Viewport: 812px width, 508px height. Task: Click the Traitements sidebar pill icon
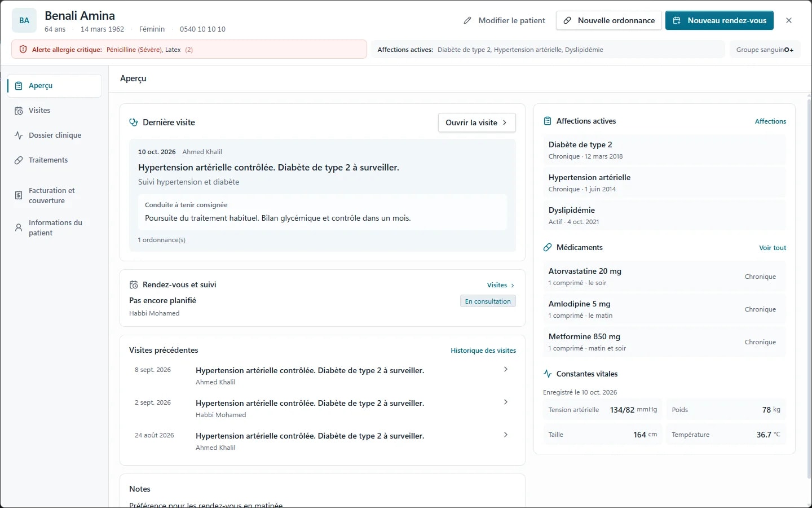[19, 160]
